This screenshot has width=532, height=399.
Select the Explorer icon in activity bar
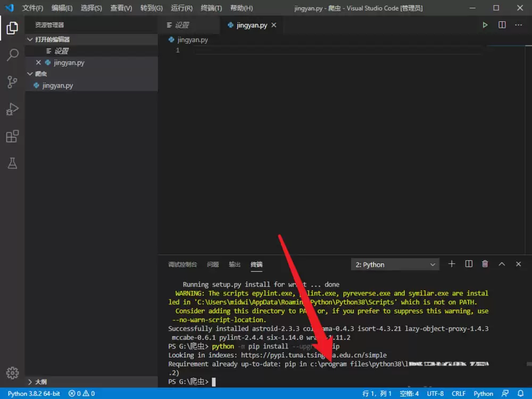click(x=12, y=28)
